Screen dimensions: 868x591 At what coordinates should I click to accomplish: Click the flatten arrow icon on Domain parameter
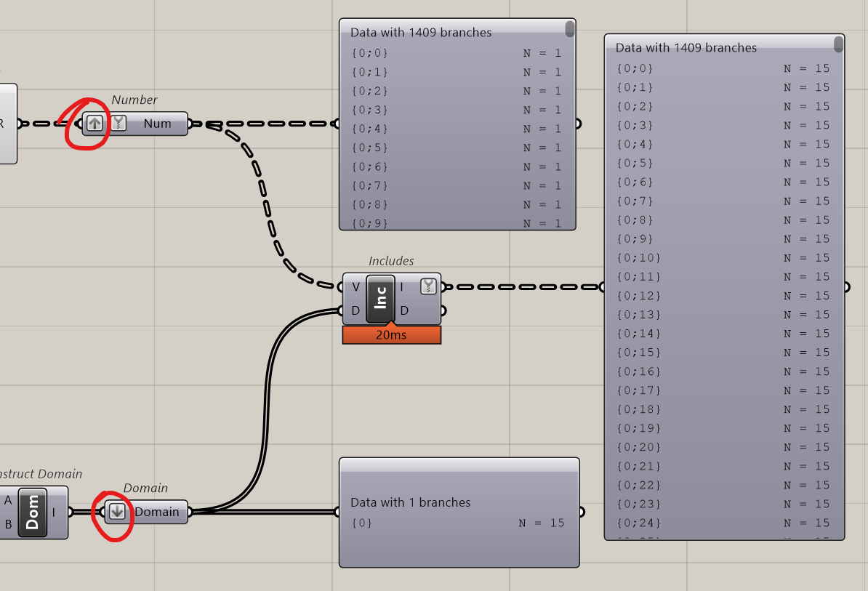[117, 512]
